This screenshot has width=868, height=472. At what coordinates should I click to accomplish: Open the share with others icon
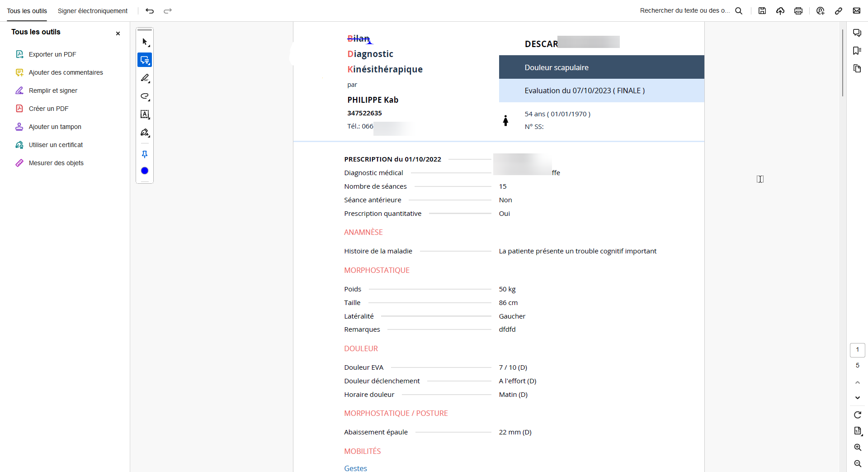[x=821, y=11]
